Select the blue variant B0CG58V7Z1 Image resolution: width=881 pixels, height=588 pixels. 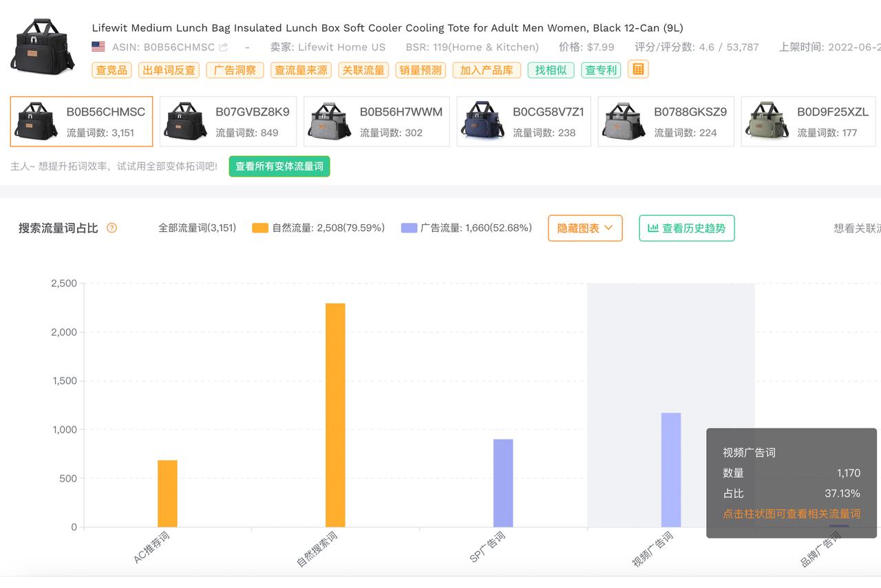524,122
